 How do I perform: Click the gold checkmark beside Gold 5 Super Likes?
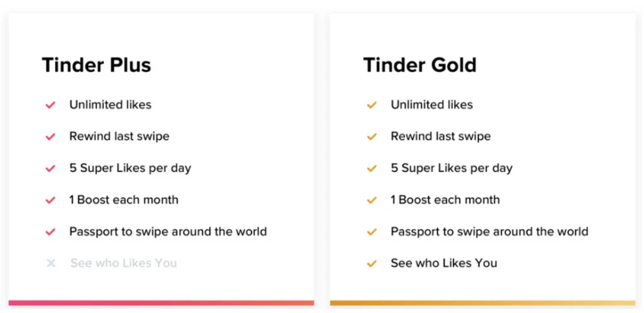pyautogui.click(x=372, y=169)
